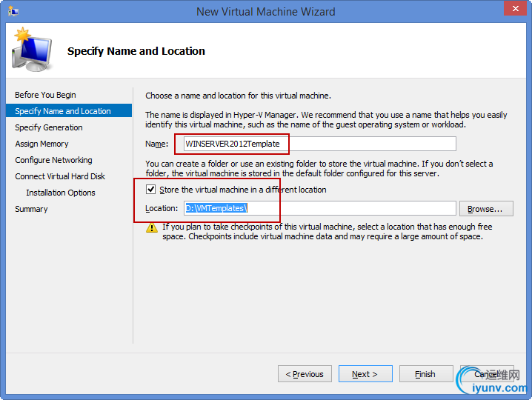Click the Next button

point(365,374)
